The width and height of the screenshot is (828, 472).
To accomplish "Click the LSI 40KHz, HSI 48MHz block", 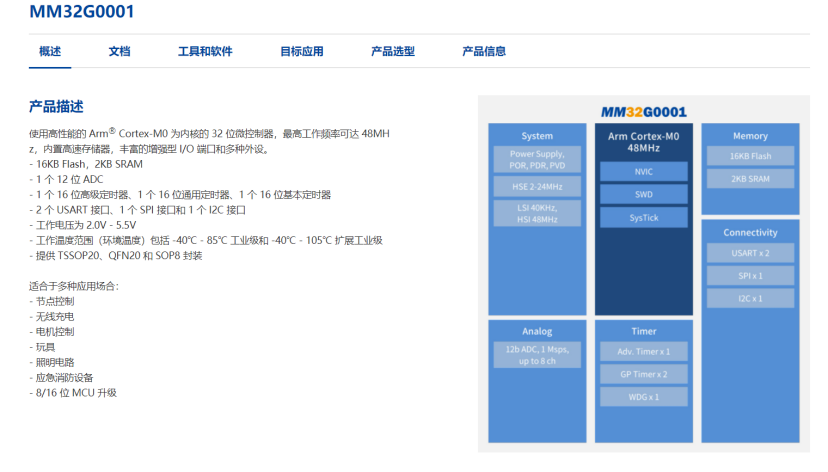I will pos(537,213).
